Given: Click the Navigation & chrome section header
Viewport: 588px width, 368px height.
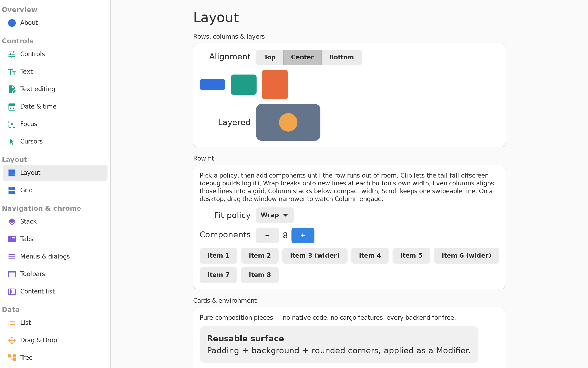Looking at the screenshot, I should pyautogui.click(x=42, y=209).
